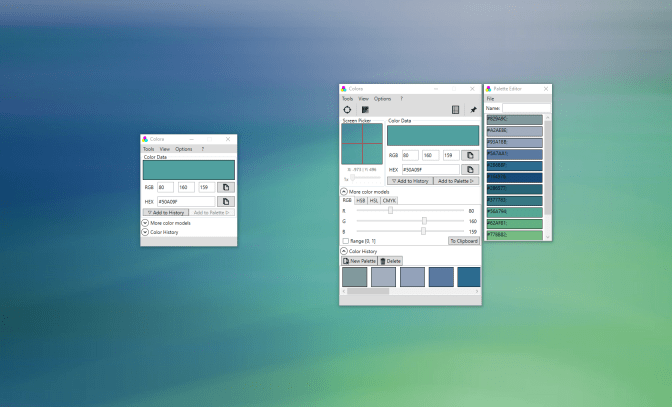The height and width of the screenshot is (407, 672).
Task: Click the up arrow of Palette Editor scrollbar
Action: click(x=548, y=117)
